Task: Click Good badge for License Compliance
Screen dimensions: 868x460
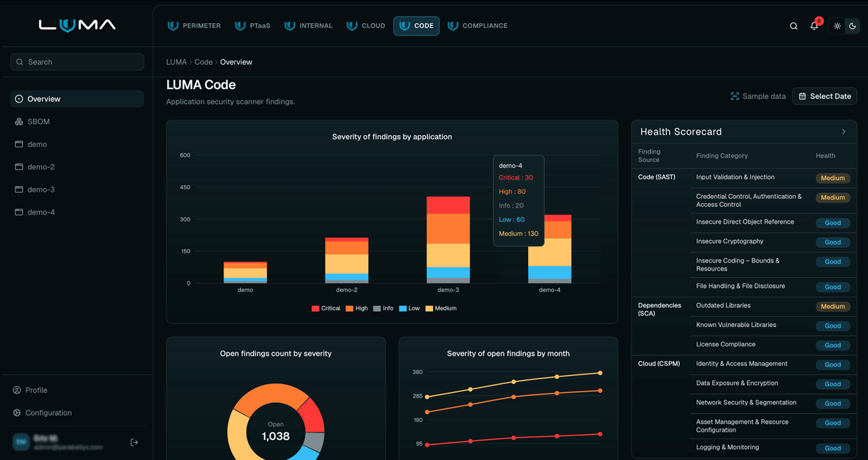Action: tap(833, 346)
